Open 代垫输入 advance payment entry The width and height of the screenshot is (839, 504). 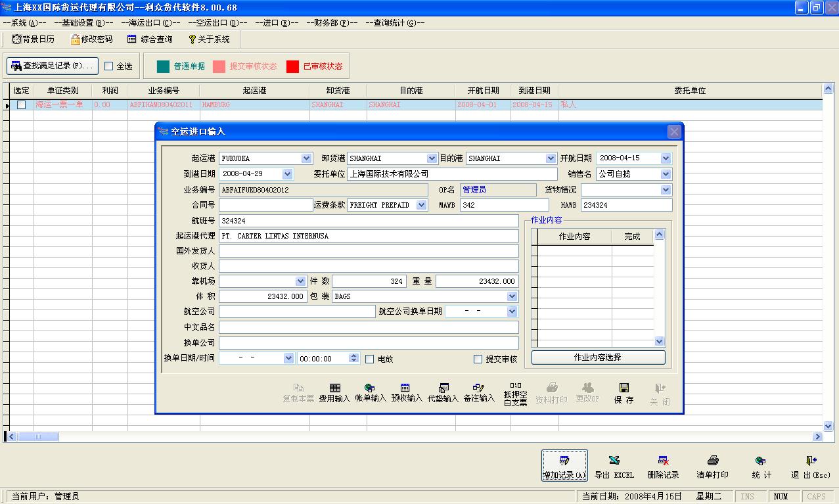pyautogui.click(x=443, y=393)
